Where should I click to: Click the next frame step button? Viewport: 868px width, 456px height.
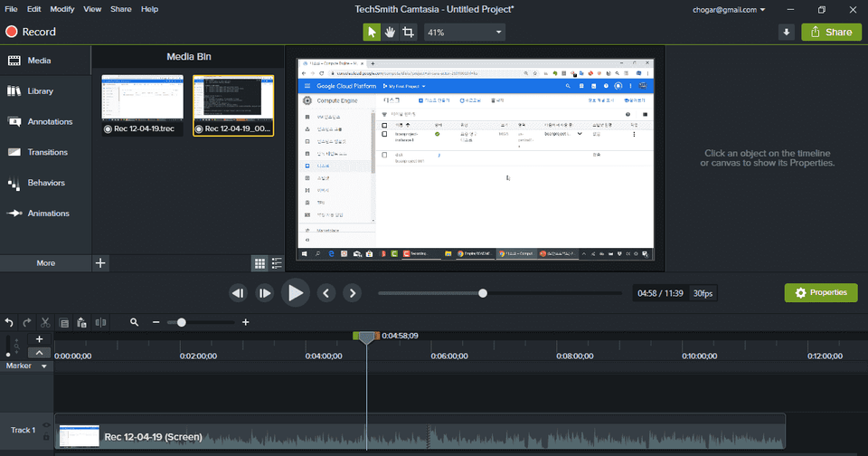(265, 293)
